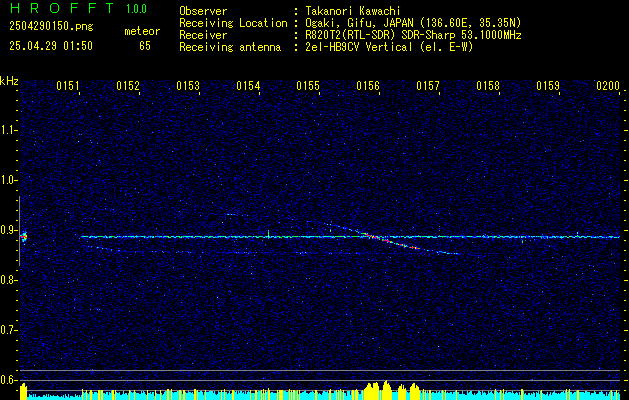Screen dimensions: 629x400
Task: Click the HROFFT title text
Action: [x=63, y=8]
